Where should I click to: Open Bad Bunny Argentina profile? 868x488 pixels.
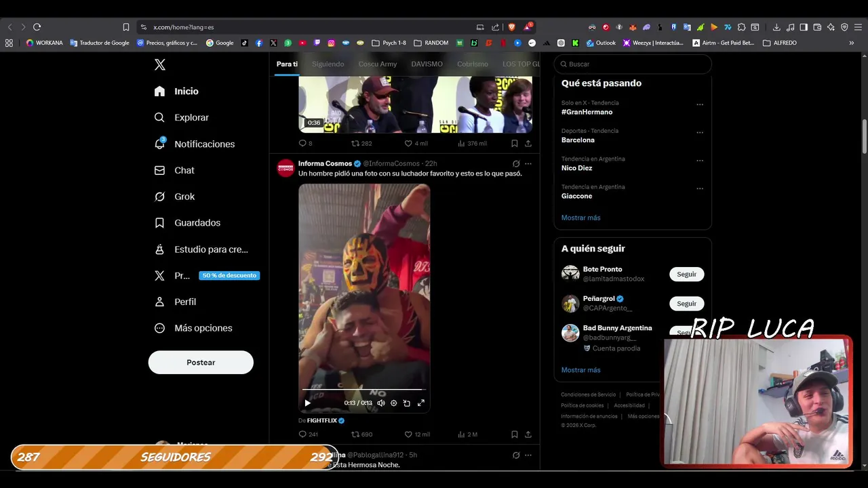click(x=617, y=328)
